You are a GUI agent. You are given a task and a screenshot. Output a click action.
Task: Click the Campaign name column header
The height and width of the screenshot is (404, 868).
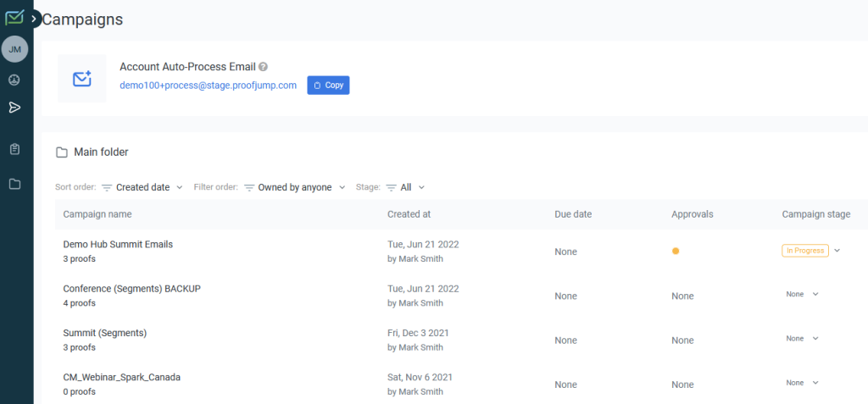point(97,214)
